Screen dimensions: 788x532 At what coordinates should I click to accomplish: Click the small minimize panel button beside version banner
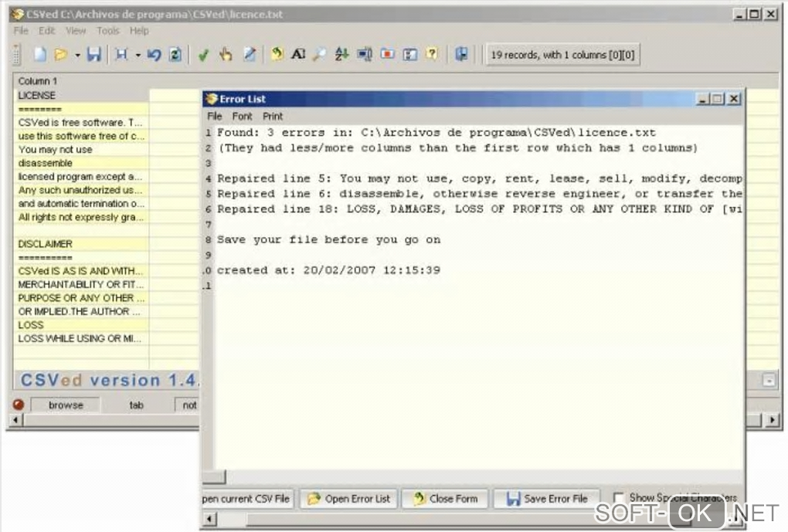tap(769, 381)
